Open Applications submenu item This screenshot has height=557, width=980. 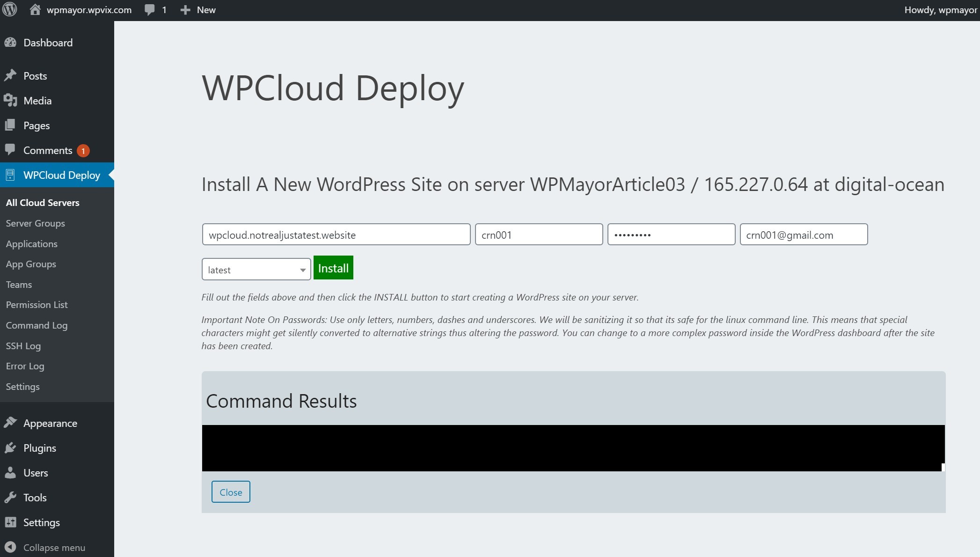(31, 244)
